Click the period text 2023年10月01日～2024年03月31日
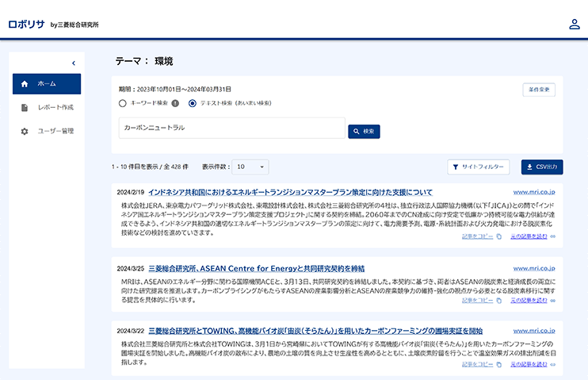The image size is (588, 380). [x=184, y=89]
